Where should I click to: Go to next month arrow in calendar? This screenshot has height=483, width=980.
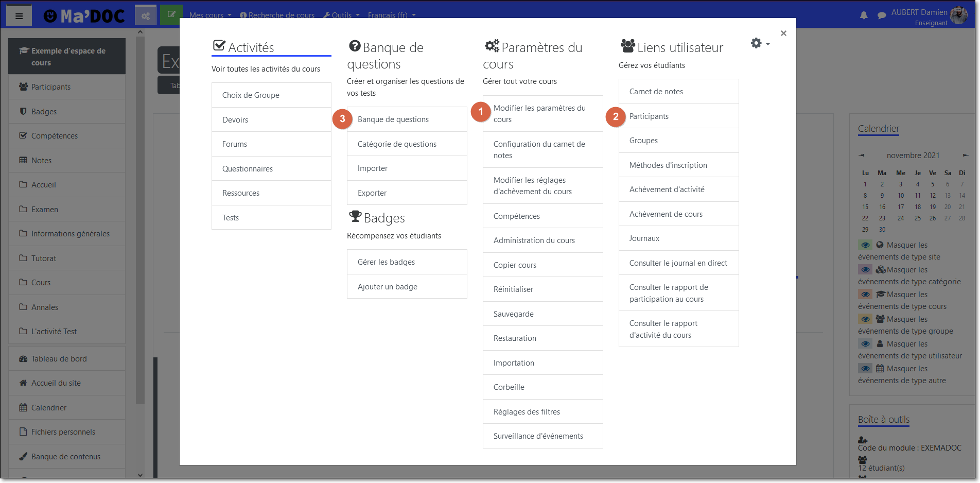pos(966,155)
